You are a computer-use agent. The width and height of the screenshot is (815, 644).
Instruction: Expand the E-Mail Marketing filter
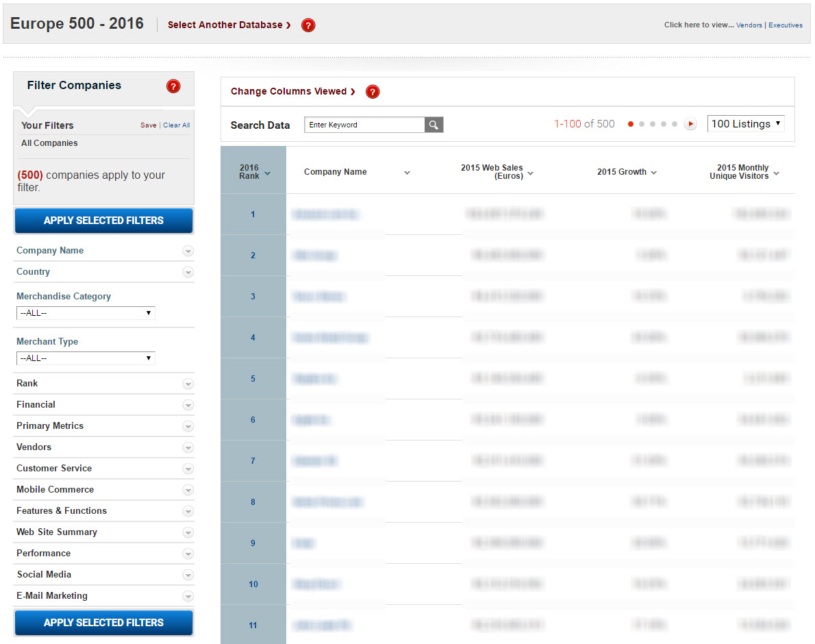pyautogui.click(x=188, y=597)
